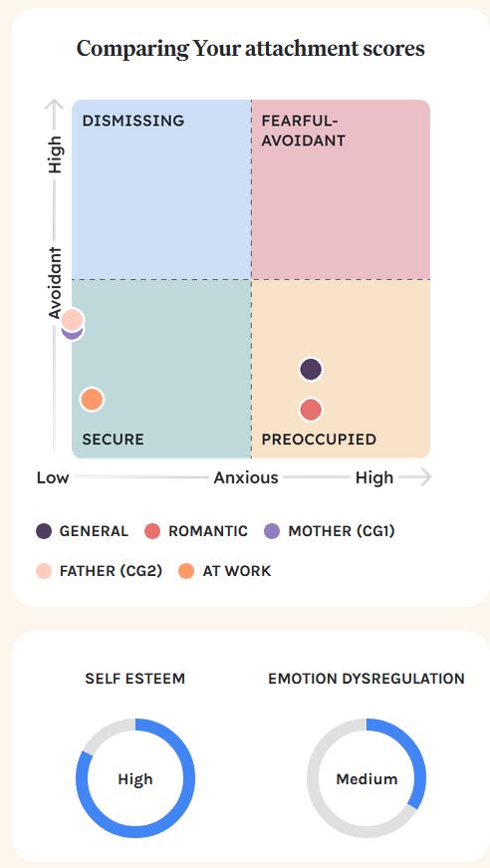Click the Avoidant axis up arrow

pyautogui.click(x=54, y=108)
